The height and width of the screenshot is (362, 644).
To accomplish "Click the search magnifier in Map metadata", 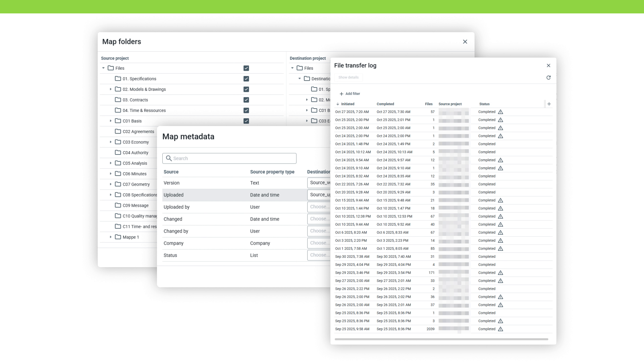I will point(169,158).
